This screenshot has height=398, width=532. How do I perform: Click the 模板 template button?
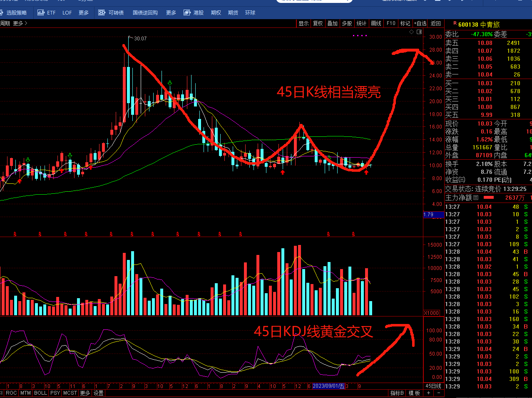click(x=414, y=393)
